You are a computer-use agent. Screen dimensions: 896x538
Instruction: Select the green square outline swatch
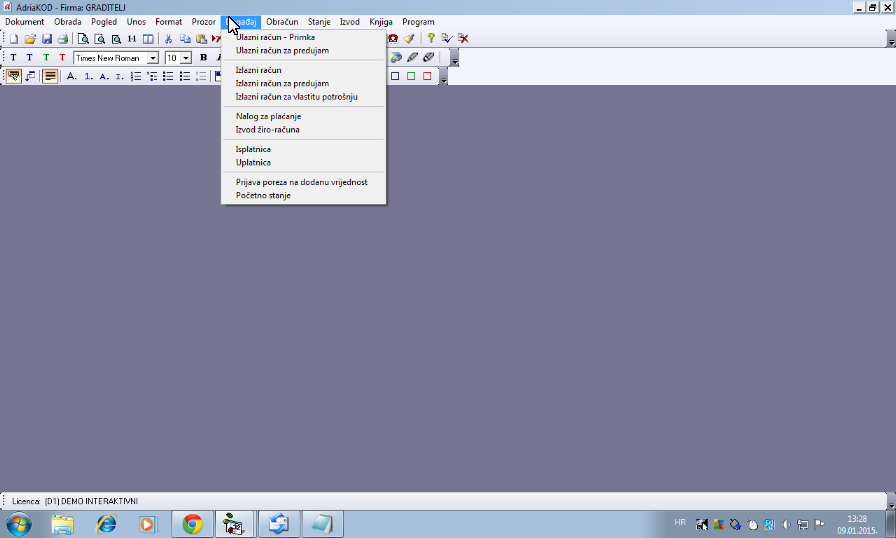tap(411, 76)
